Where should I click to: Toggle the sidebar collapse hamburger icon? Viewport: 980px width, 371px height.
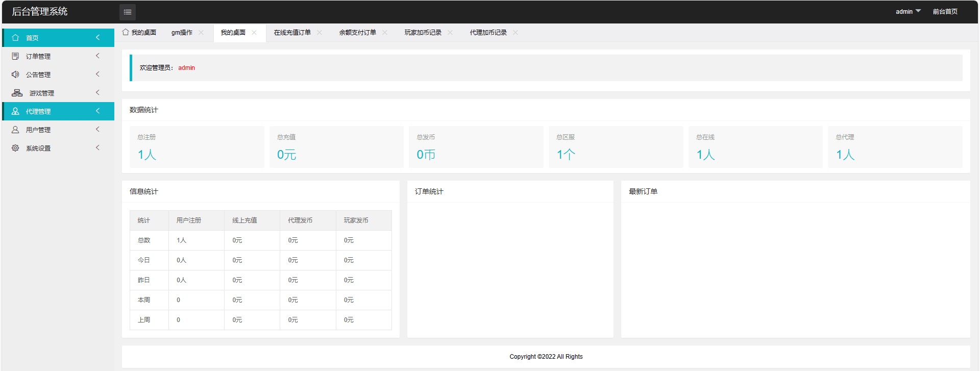pyautogui.click(x=128, y=12)
